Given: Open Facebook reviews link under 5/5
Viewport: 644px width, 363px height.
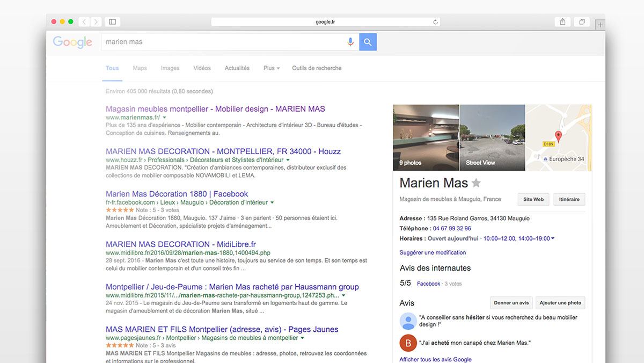Looking at the screenshot, I should coord(428,284).
